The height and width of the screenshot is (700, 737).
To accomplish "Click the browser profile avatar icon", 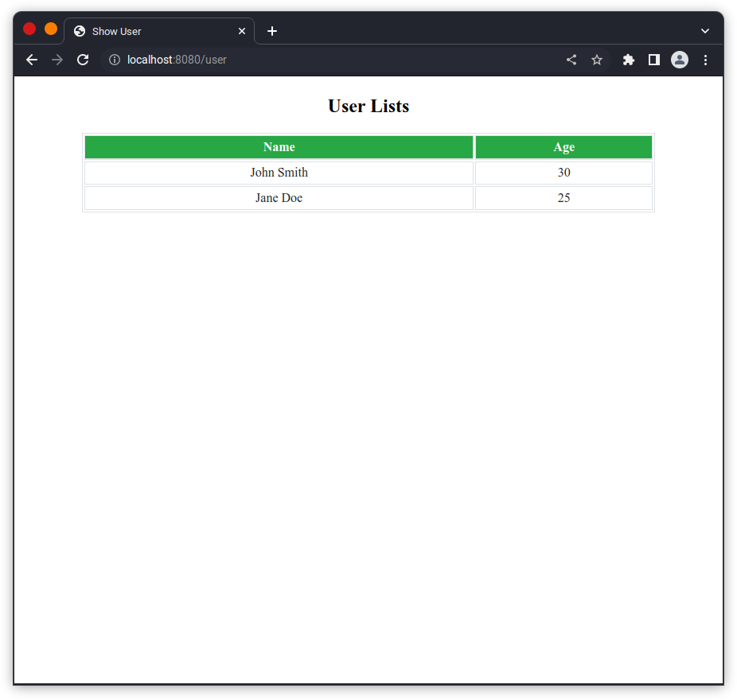I will click(679, 60).
